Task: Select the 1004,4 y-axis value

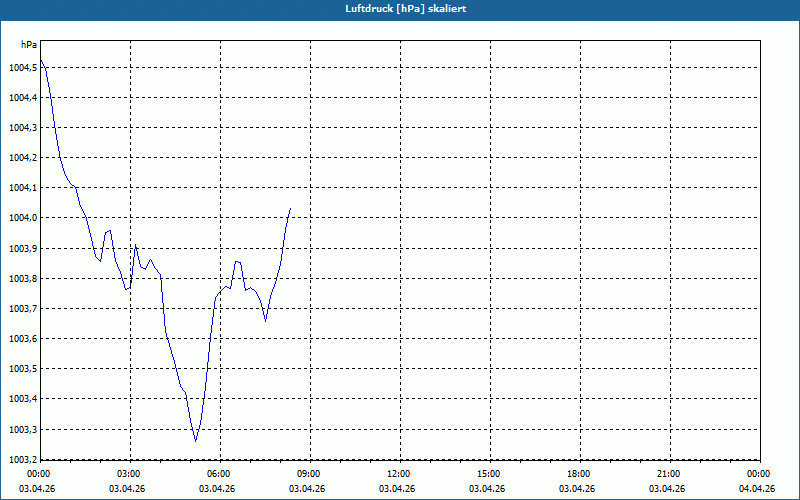Action: click(x=22, y=97)
